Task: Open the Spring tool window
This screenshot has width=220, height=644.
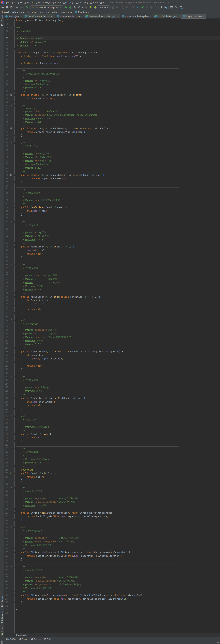Action: point(23,639)
